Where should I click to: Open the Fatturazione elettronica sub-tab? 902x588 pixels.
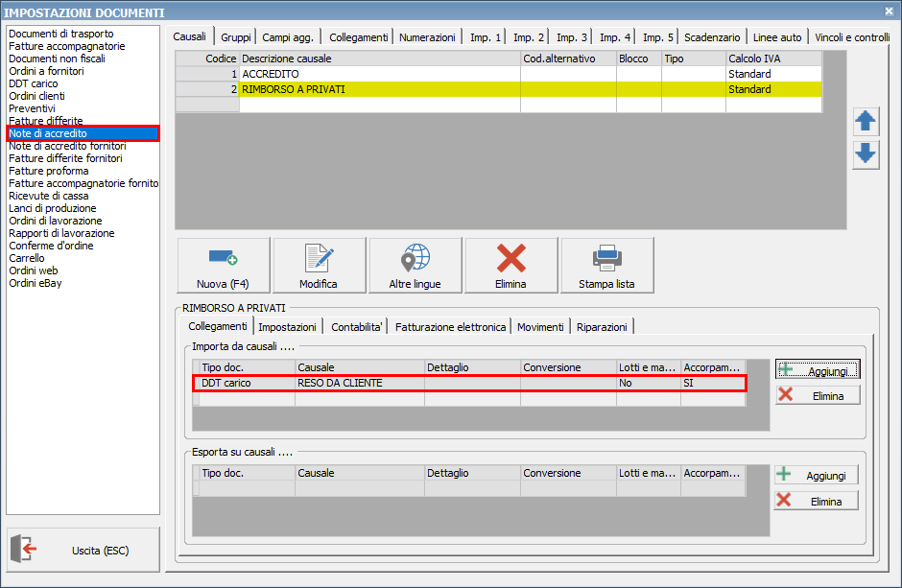pyautogui.click(x=450, y=327)
